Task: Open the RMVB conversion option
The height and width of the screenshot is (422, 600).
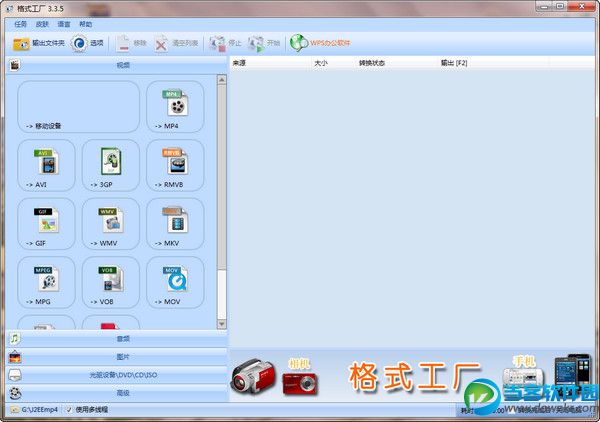Action: (175, 164)
